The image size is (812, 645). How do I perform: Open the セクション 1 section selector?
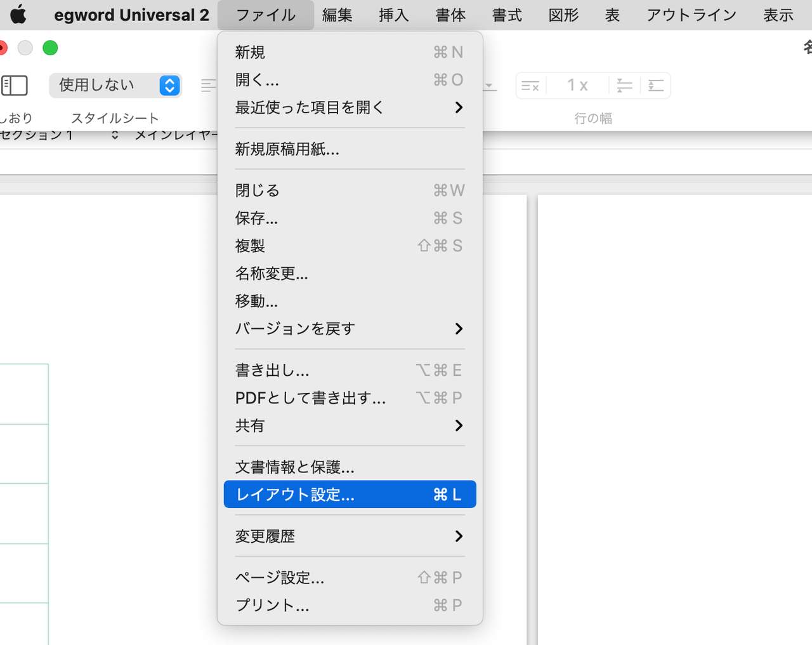pyautogui.click(x=60, y=135)
